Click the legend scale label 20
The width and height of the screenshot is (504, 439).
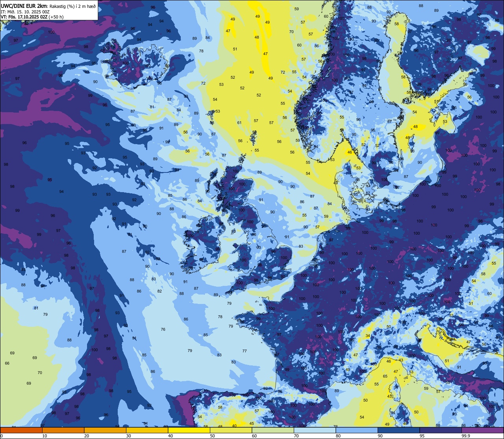tap(86, 436)
